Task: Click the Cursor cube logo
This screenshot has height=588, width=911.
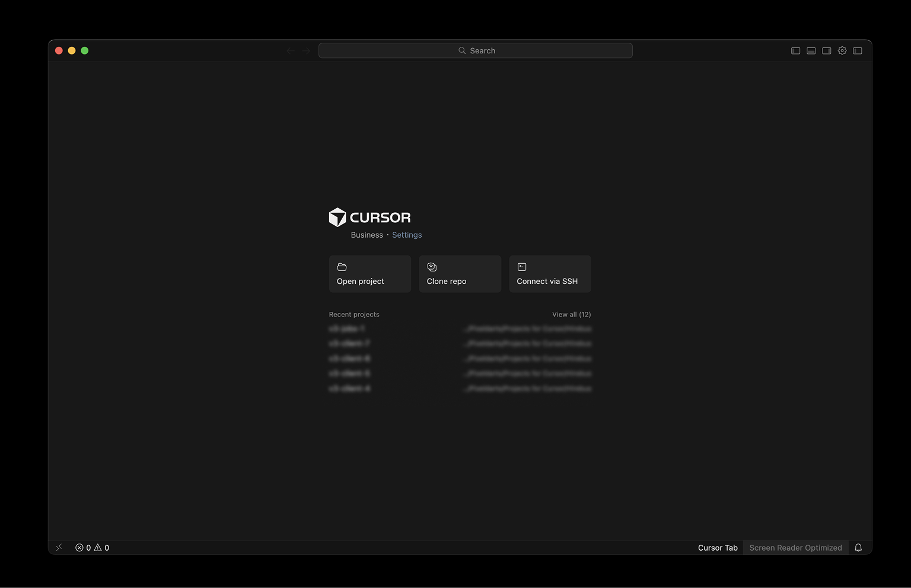Action: click(337, 218)
